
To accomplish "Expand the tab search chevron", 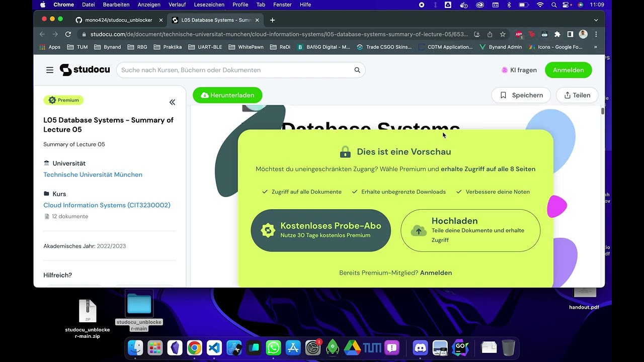I will pos(596,20).
